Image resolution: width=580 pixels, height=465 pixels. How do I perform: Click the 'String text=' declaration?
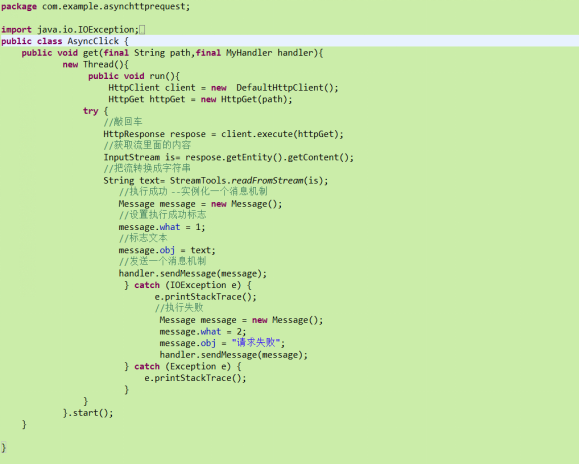click(x=134, y=181)
